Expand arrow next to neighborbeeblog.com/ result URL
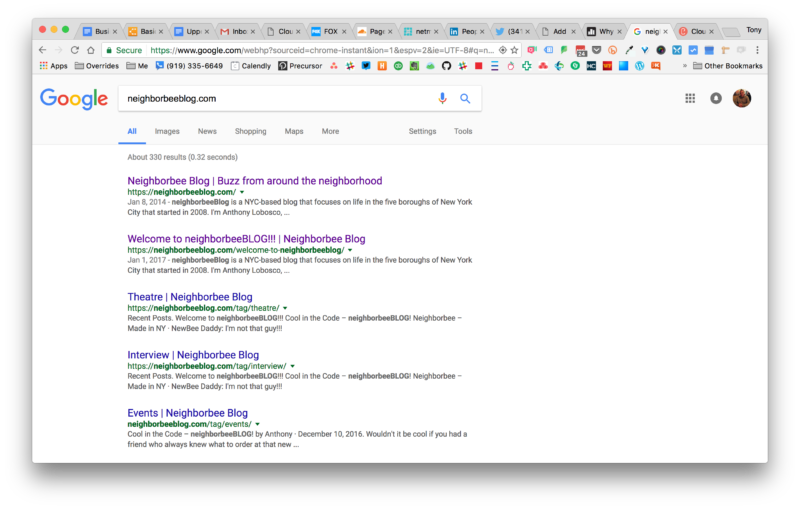Viewport: 800px width, 509px height. click(242, 192)
